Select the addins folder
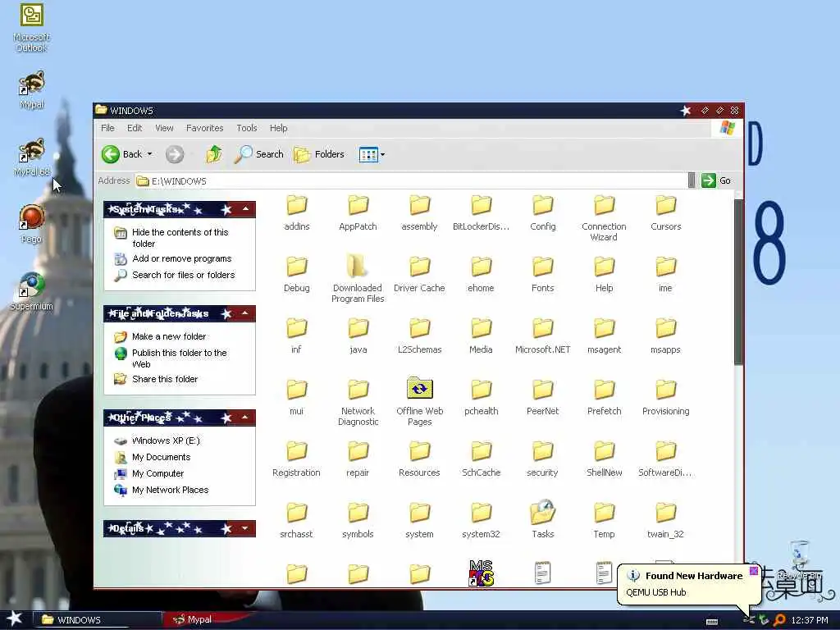 pyautogui.click(x=297, y=212)
